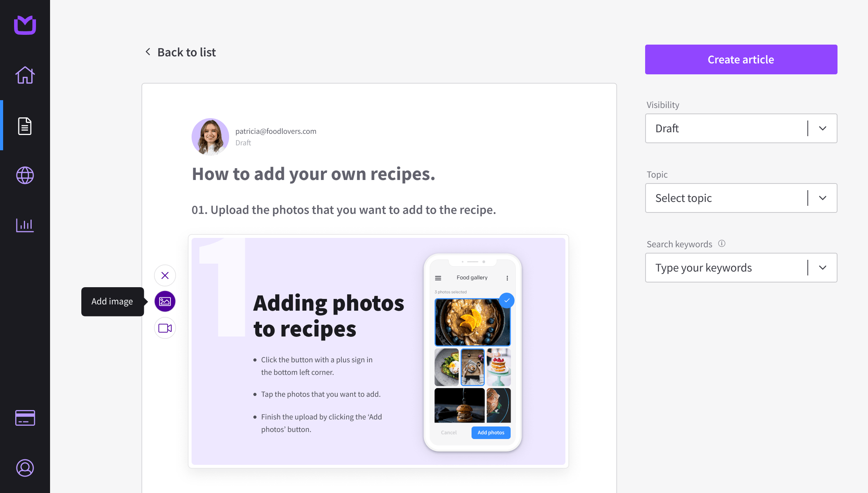Expand the Visibility Draft dropdown
Viewport: 868px width, 493px height.
pyautogui.click(x=821, y=128)
